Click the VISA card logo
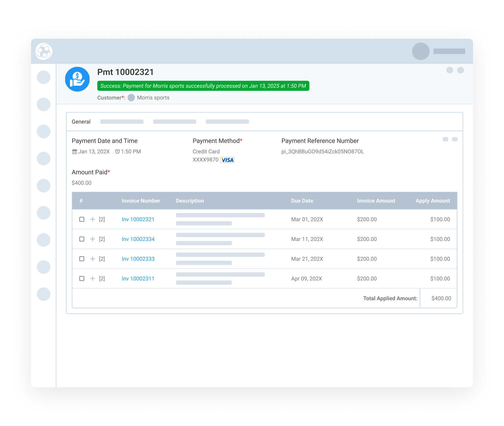 pyautogui.click(x=227, y=160)
